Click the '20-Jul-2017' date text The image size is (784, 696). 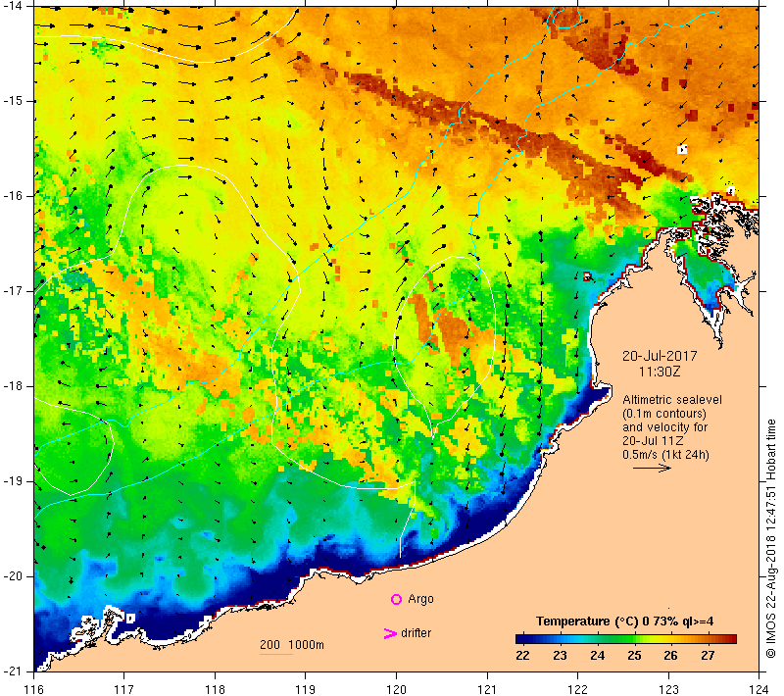(660, 356)
